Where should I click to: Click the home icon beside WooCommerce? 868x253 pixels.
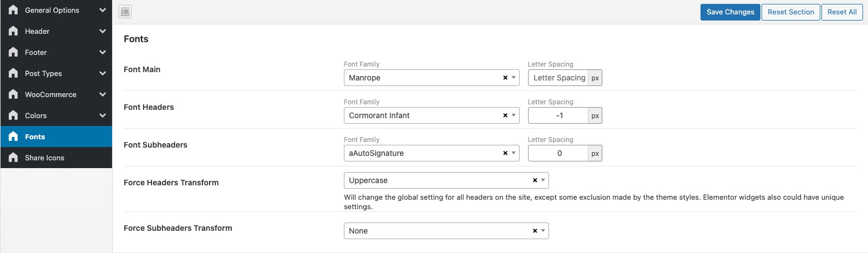(x=13, y=94)
